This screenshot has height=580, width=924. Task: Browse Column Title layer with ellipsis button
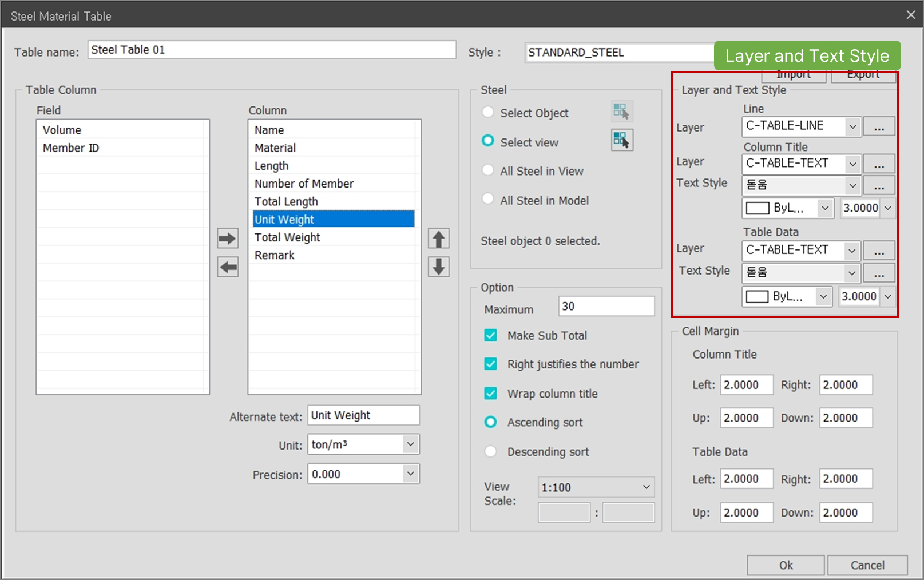coord(879,164)
